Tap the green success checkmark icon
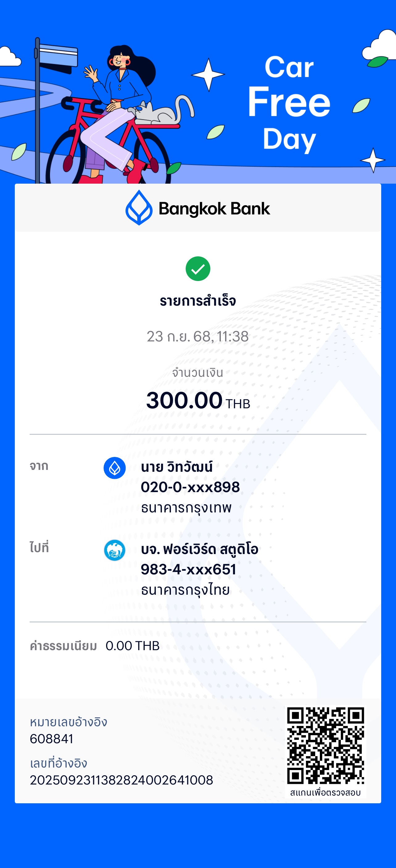396x868 pixels. tap(198, 269)
